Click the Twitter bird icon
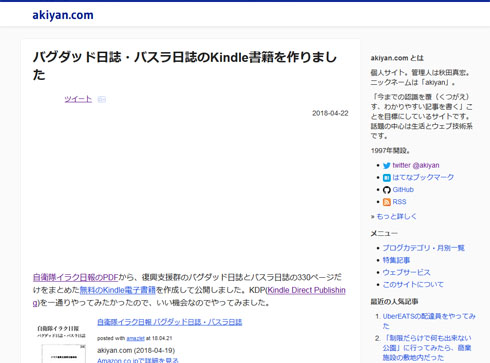The width and height of the screenshot is (490, 363). pos(387,165)
